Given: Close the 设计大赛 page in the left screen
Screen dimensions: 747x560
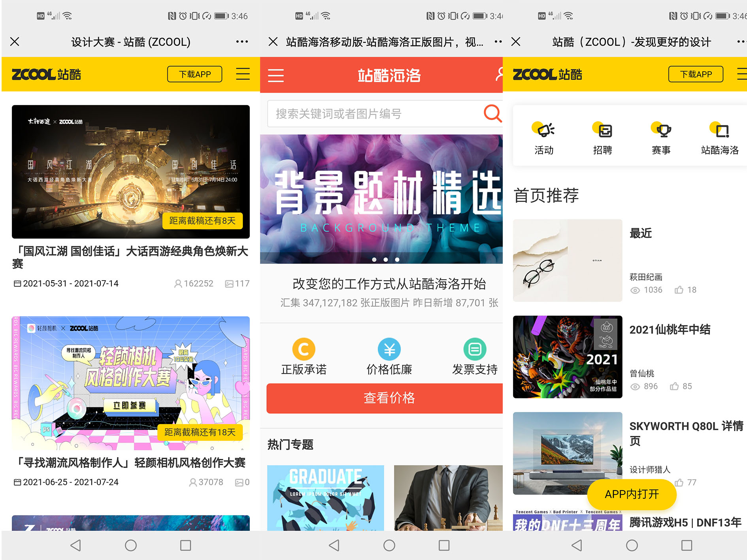Looking at the screenshot, I should click(x=15, y=41).
